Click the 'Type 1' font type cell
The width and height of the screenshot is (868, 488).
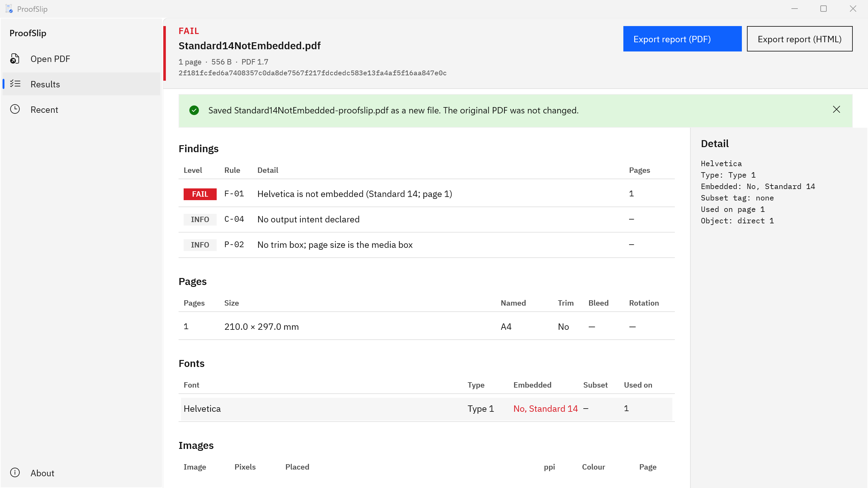480,409
